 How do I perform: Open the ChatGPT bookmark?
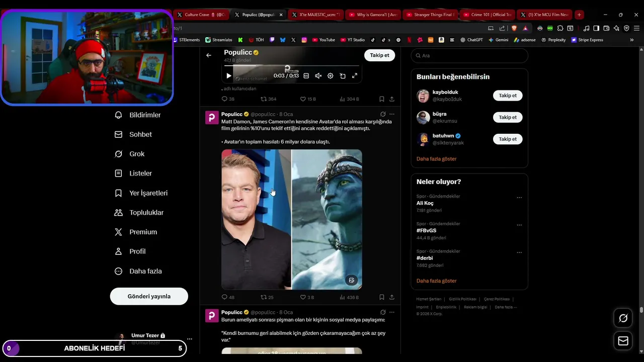tap(471, 40)
